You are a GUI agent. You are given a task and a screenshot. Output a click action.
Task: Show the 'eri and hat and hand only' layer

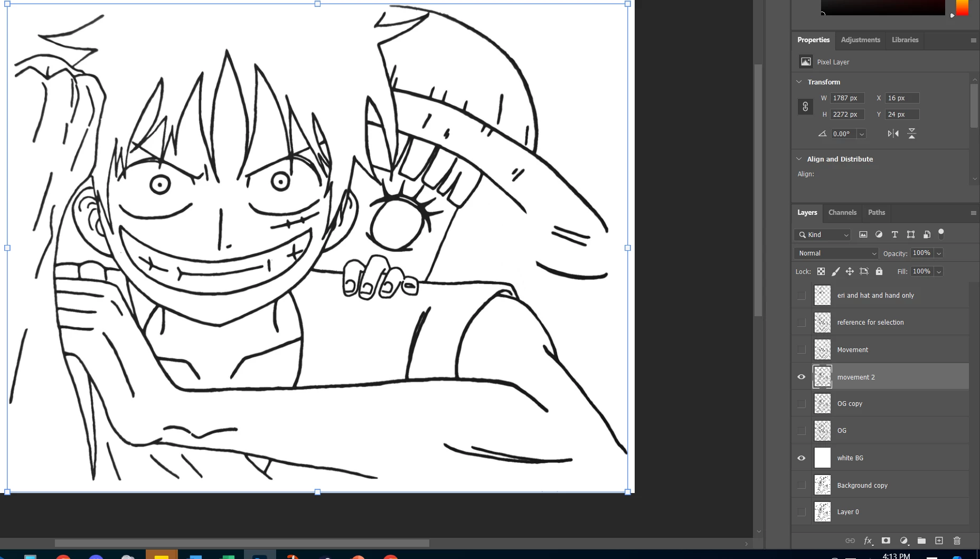[x=802, y=296]
